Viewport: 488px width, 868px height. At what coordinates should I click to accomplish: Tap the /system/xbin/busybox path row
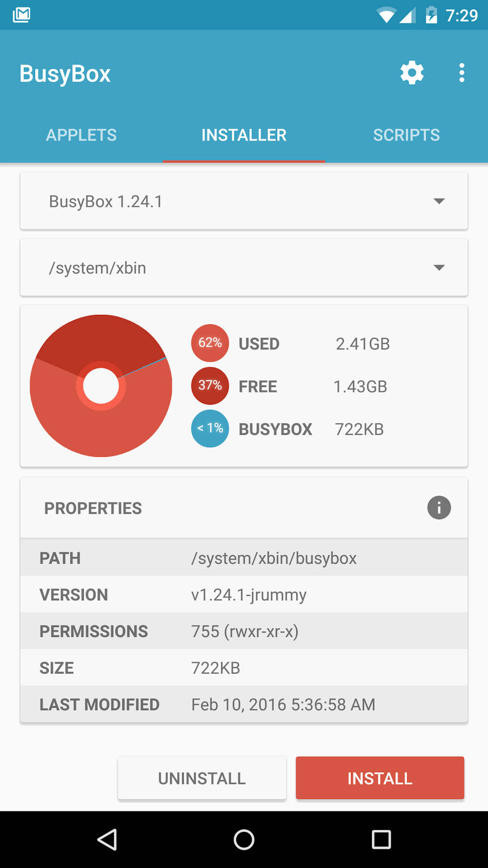(x=244, y=558)
